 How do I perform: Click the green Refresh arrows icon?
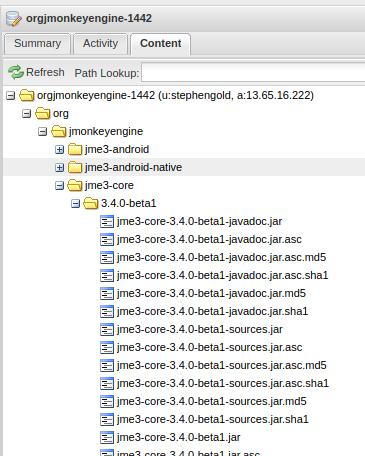[16, 72]
